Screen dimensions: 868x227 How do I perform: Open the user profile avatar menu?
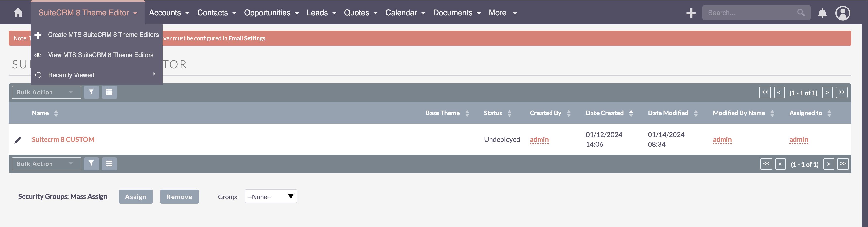(x=842, y=13)
